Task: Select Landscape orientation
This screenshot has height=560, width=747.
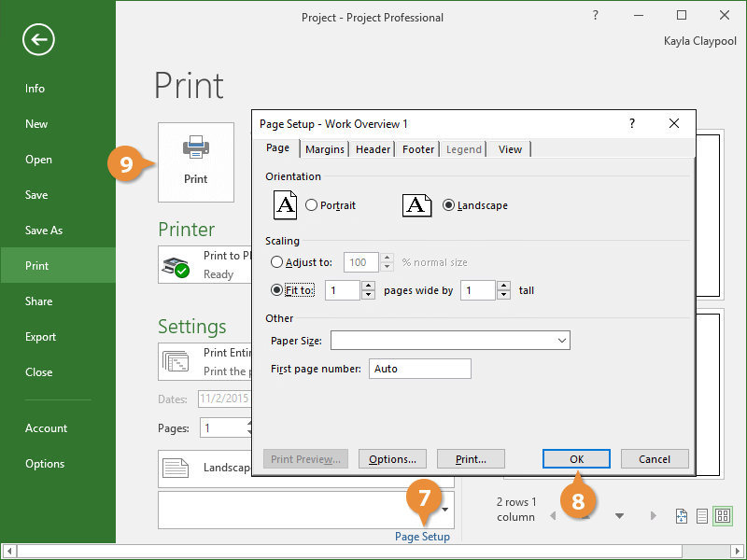Action: (x=448, y=205)
